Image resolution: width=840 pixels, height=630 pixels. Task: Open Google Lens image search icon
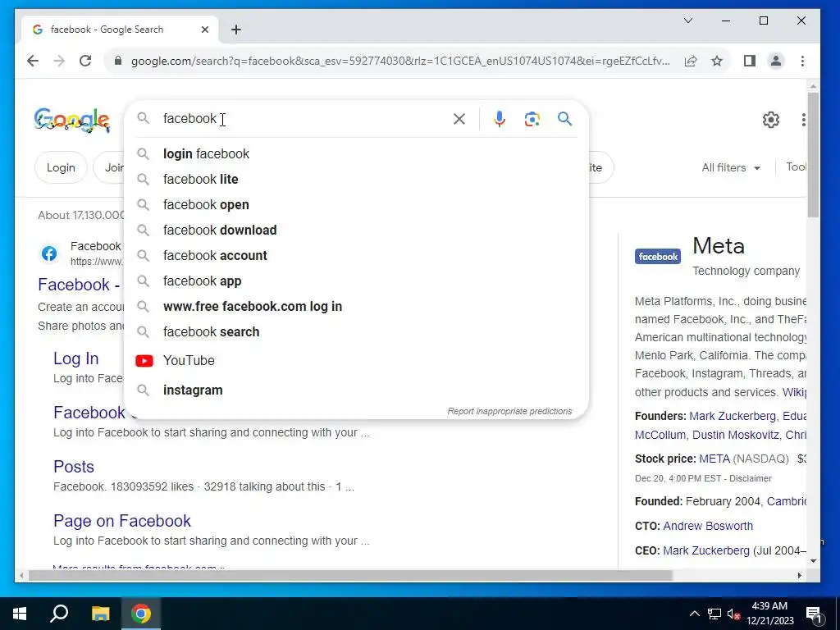[x=532, y=119]
